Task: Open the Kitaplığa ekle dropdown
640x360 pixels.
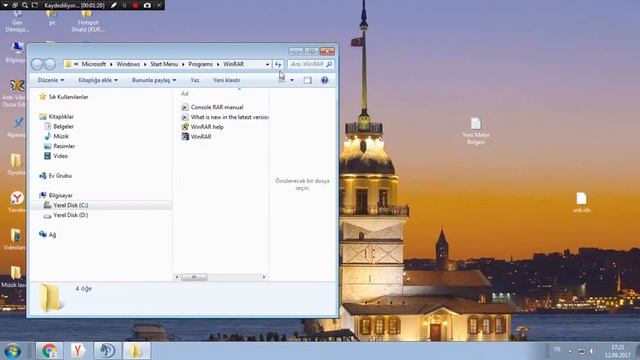Action: pos(98,80)
